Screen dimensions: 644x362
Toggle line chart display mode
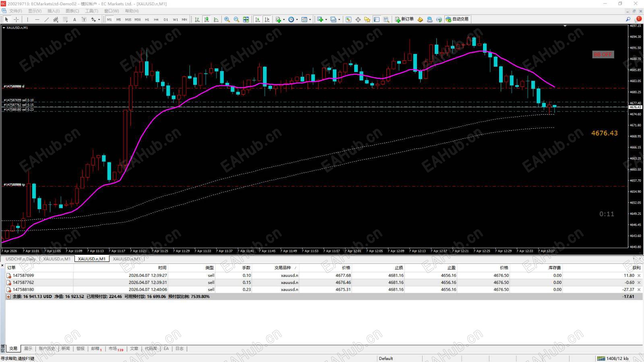tap(216, 19)
